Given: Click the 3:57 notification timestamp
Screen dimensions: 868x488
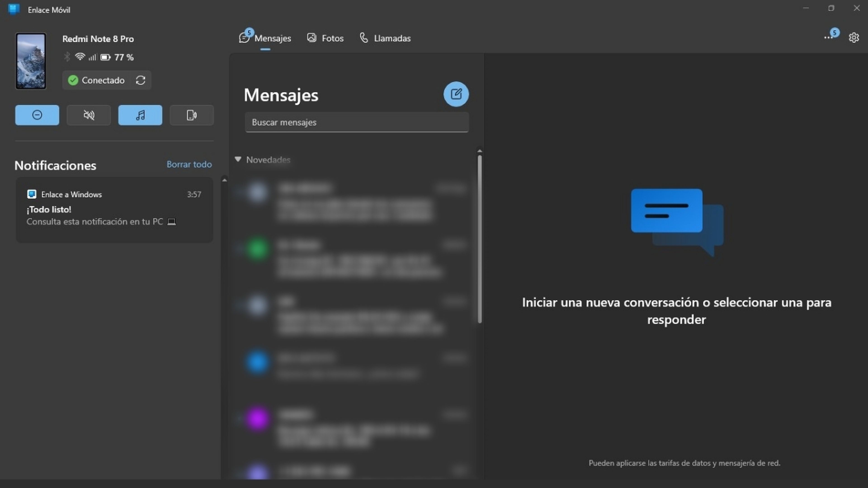Looking at the screenshot, I should [x=194, y=194].
